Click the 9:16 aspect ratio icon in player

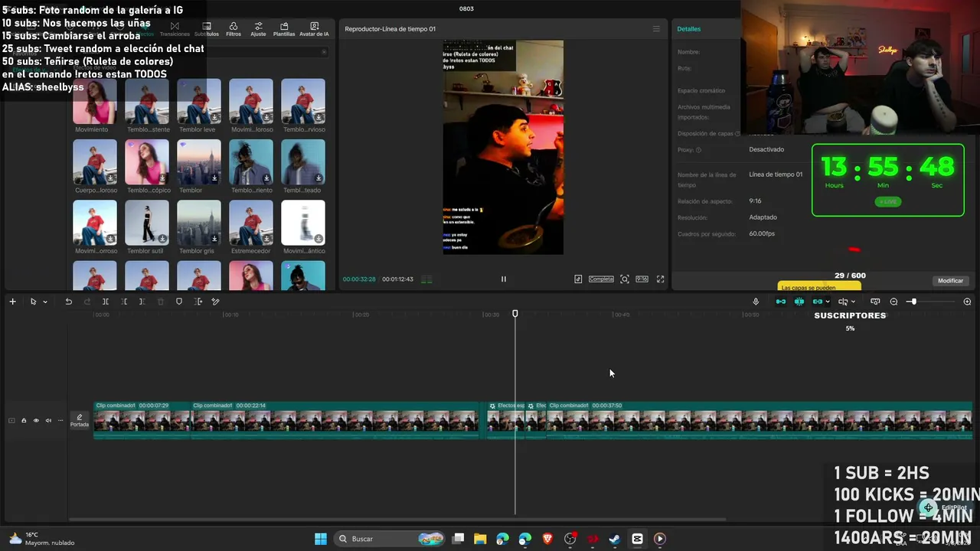pos(642,279)
